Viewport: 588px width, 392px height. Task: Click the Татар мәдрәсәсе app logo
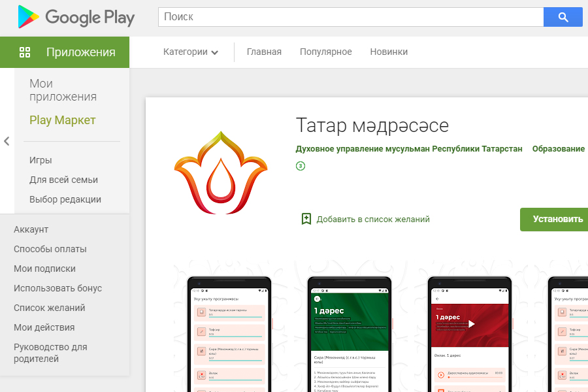point(221,173)
